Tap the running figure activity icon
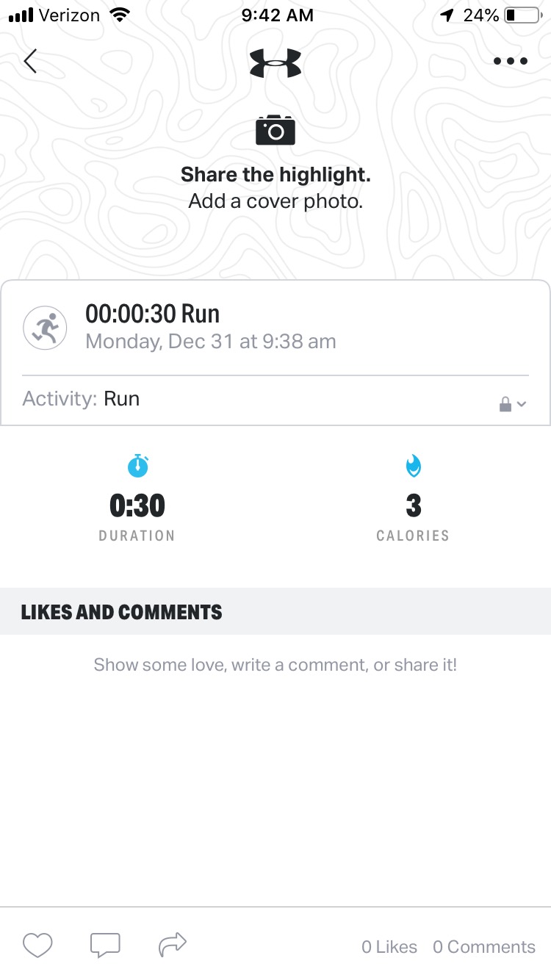Screen dimensions: 551x980 point(45,328)
